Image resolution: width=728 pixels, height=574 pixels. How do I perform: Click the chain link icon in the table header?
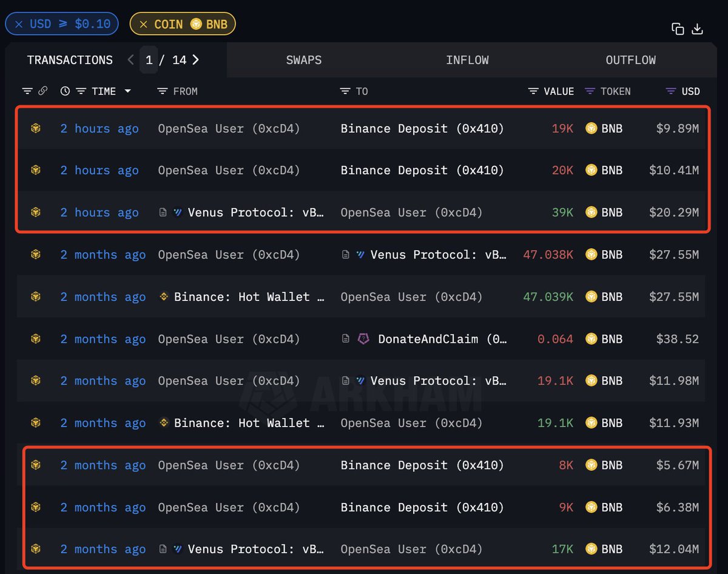[x=42, y=91]
